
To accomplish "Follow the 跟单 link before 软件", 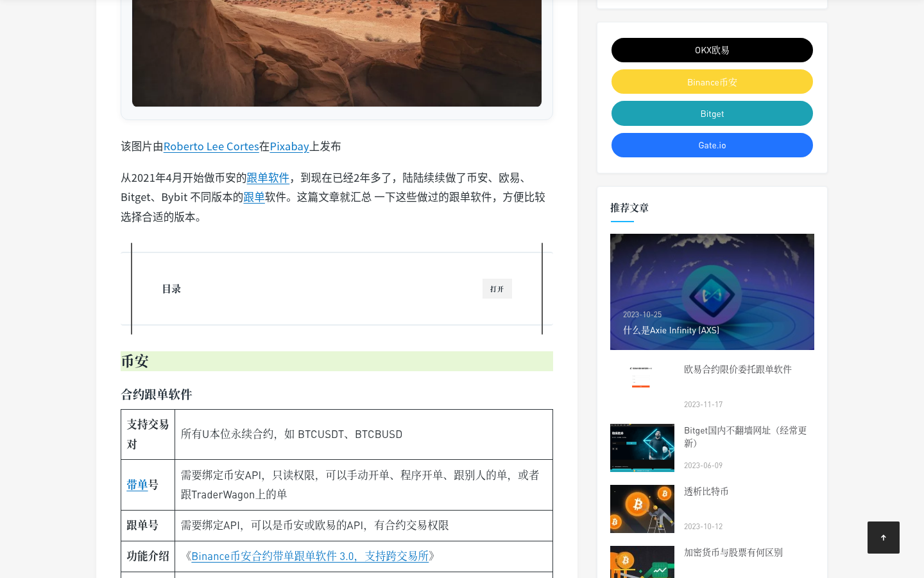I will (254, 197).
